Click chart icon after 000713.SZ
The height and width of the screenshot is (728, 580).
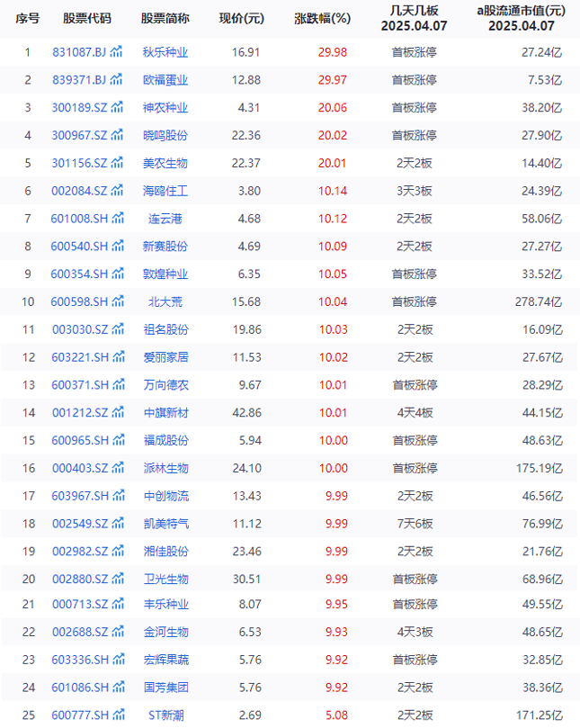[x=119, y=604]
